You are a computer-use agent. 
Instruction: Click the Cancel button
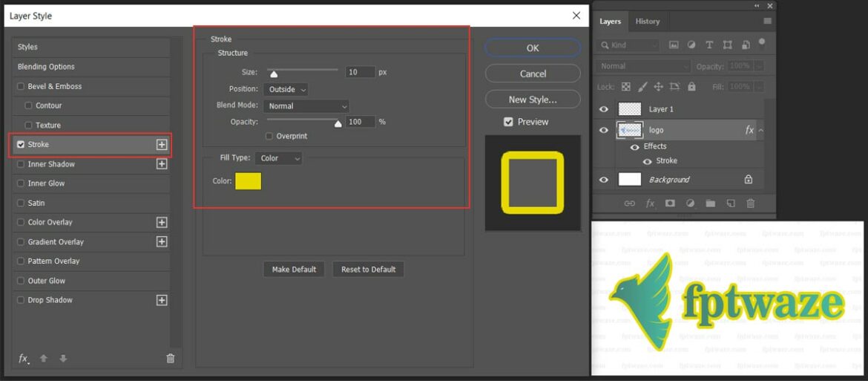tap(533, 74)
